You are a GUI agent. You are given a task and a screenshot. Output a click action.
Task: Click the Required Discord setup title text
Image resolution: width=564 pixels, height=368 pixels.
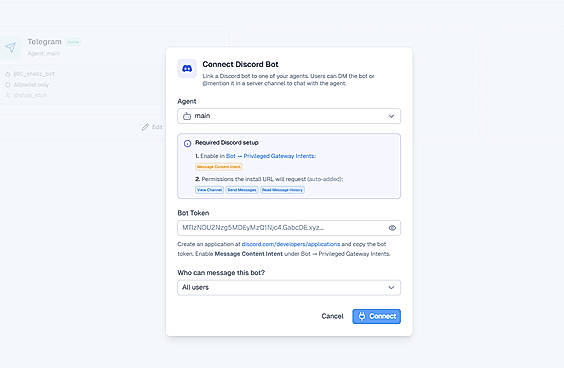(x=227, y=142)
